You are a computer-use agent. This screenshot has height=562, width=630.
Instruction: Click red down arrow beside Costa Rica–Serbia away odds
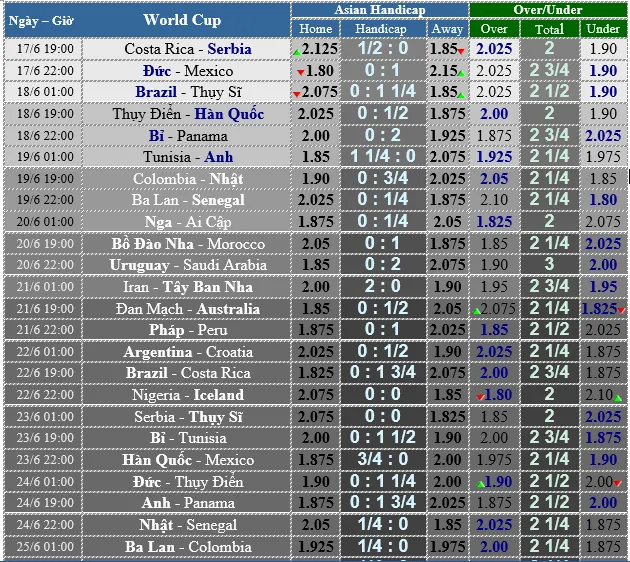[462, 52]
